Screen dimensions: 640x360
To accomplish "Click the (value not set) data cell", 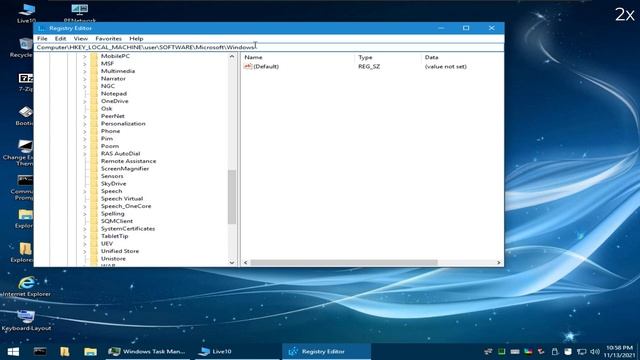I will point(445,67).
